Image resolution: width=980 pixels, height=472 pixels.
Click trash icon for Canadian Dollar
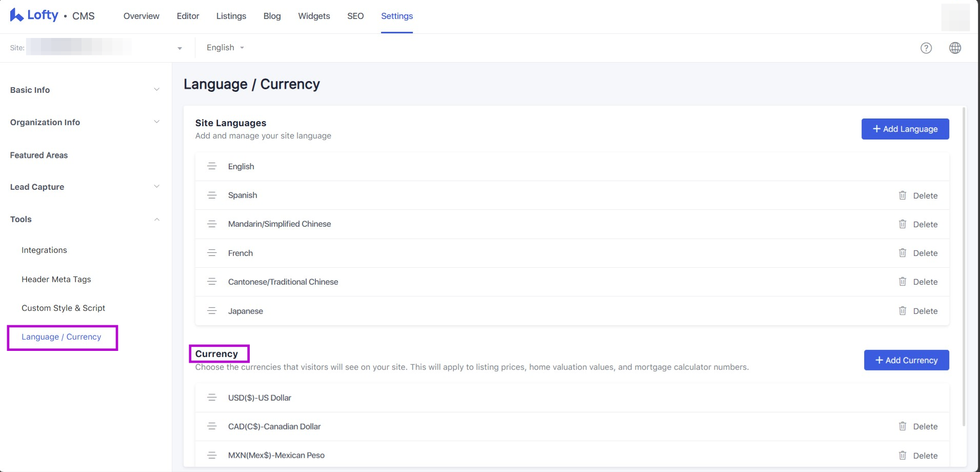click(x=902, y=426)
